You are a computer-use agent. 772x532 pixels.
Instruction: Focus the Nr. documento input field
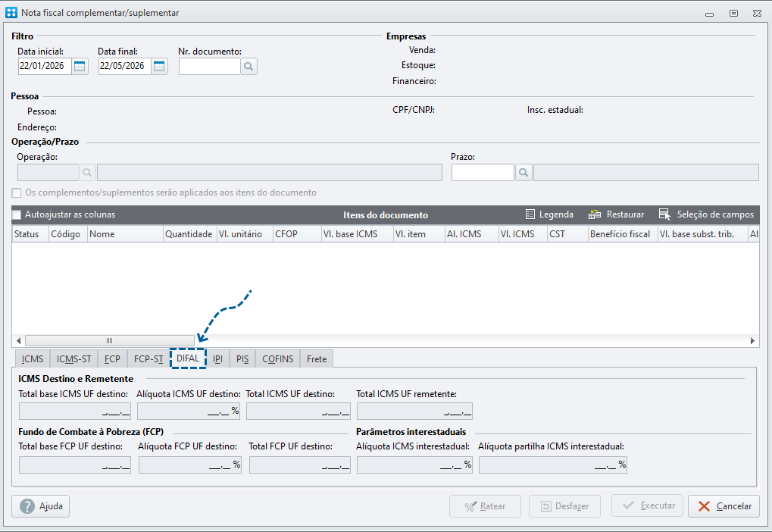tap(210, 67)
